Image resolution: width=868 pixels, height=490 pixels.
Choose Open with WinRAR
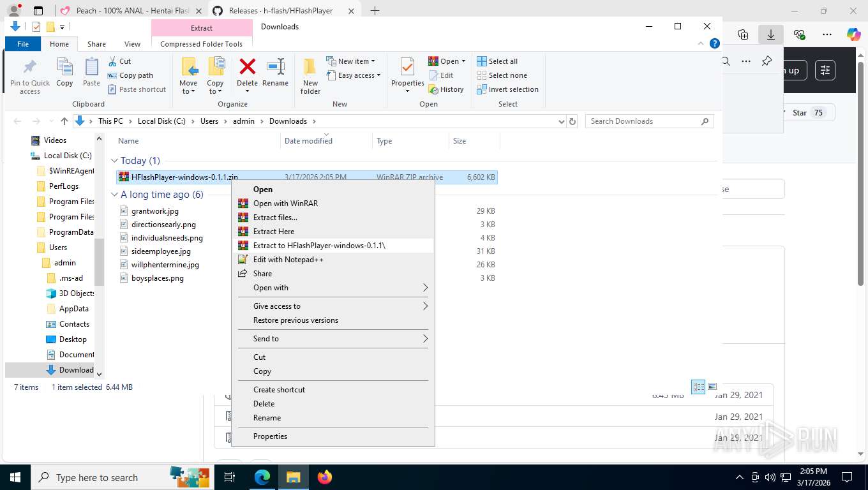[x=333, y=204]
